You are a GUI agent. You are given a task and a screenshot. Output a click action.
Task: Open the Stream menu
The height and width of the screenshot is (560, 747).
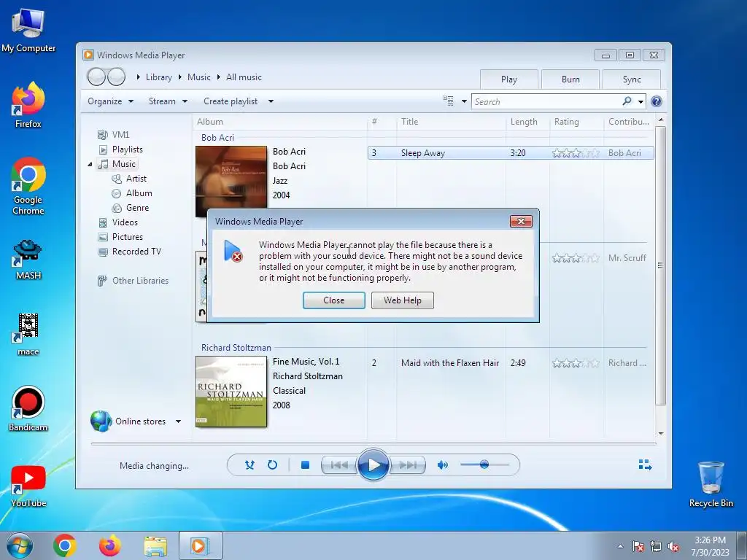point(168,101)
